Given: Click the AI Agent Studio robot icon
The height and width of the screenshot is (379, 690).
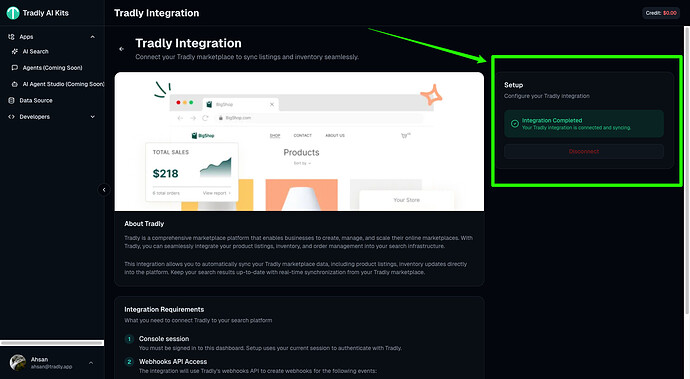Looking at the screenshot, I should click(15, 84).
